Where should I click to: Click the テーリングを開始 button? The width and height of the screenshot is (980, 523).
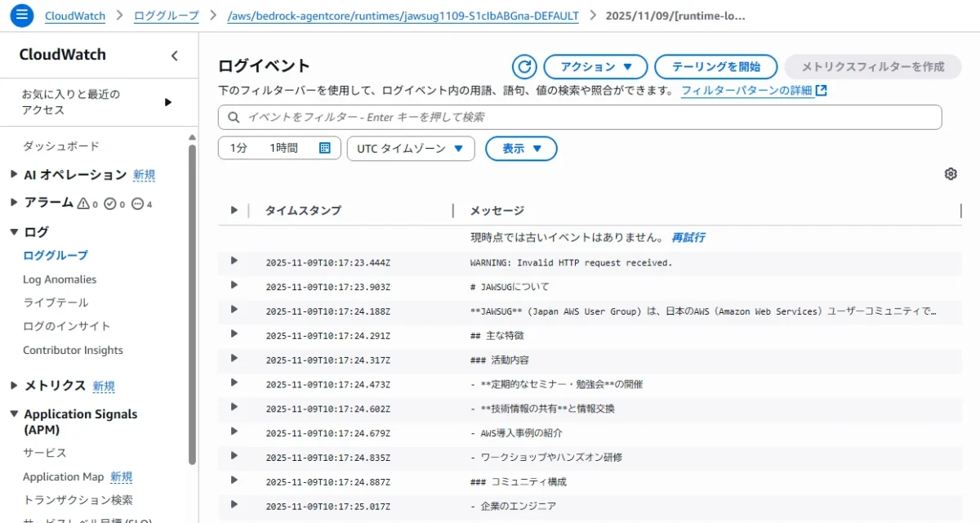click(715, 67)
